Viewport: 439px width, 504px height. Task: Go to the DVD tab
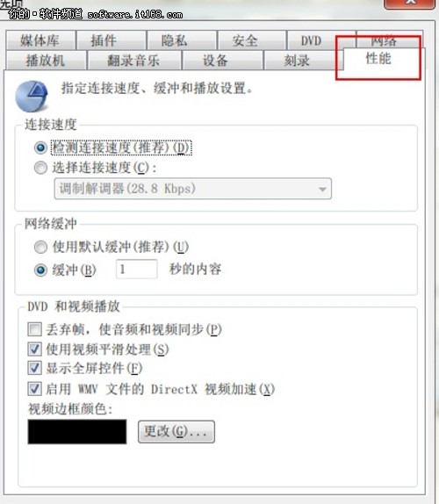click(311, 40)
